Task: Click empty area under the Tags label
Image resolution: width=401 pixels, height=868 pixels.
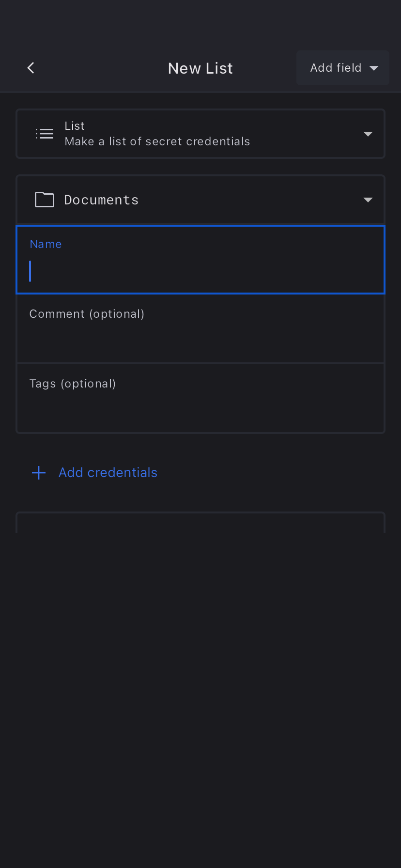Action: tap(200, 412)
